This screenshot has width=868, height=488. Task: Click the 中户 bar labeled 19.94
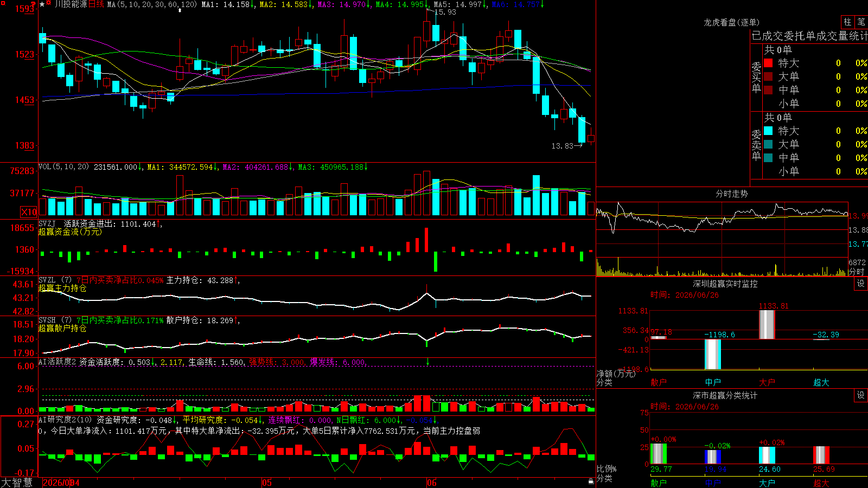[x=713, y=457]
